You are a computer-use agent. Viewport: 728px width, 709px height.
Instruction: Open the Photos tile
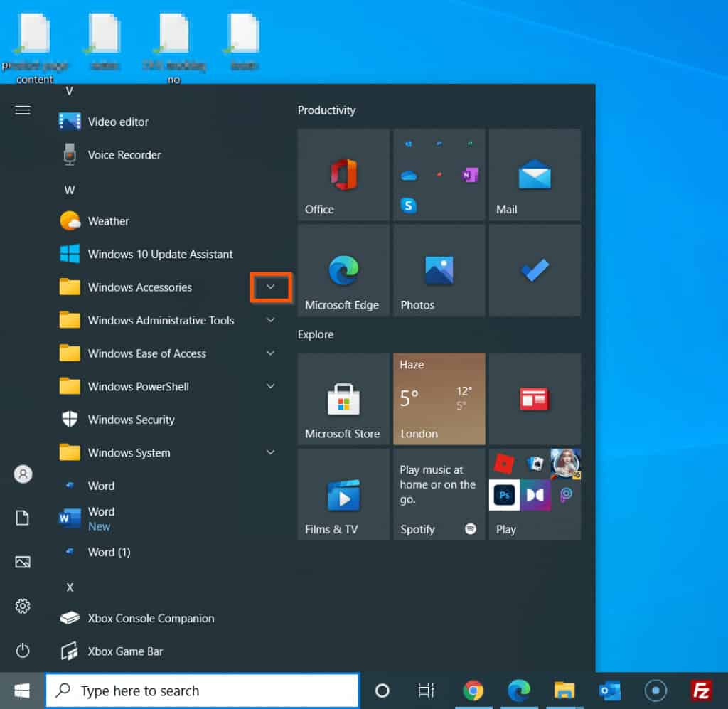pos(439,270)
